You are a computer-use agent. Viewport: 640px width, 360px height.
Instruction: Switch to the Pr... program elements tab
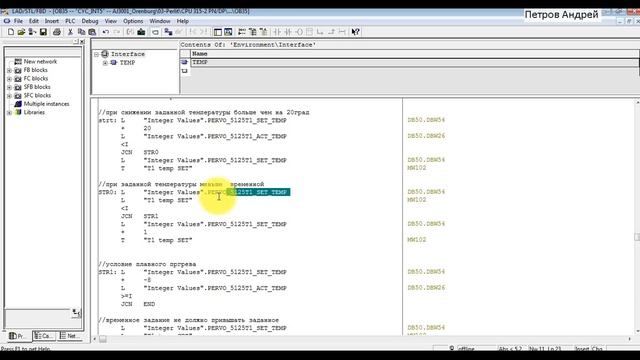pyautogui.click(x=18, y=336)
